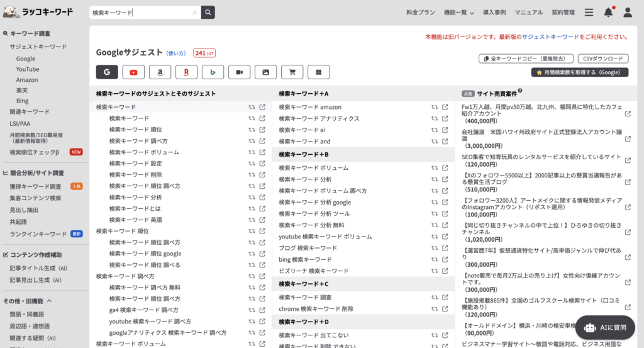The width and height of the screenshot is (644, 348).
Task: Open the notification bell
Action: pyautogui.click(x=608, y=13)
